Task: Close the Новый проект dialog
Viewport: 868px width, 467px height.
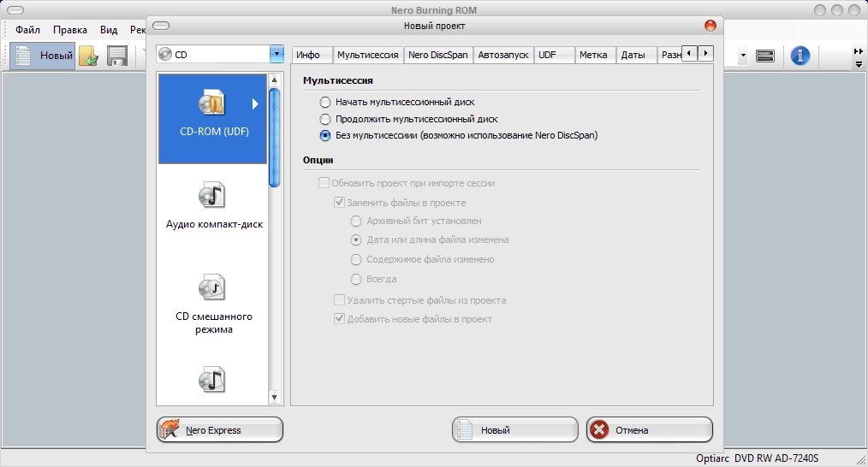Action: pos(710,26)
